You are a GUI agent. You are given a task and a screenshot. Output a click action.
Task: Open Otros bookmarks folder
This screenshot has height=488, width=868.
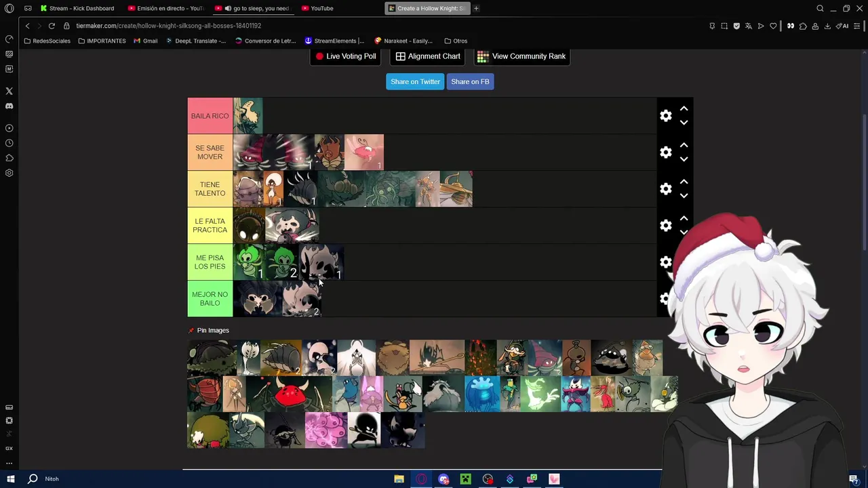click(456, 41)
